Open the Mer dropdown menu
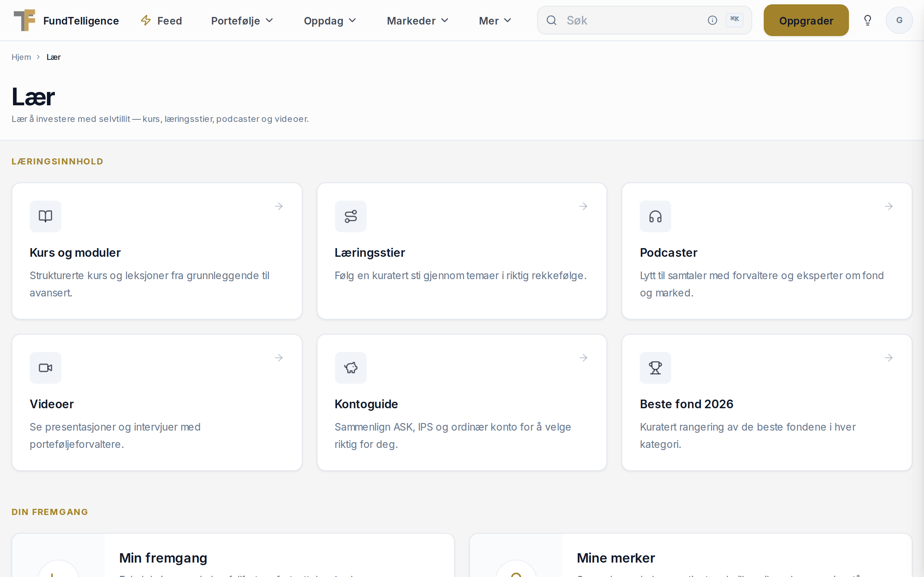924x577 pixels. pos(495,21)
